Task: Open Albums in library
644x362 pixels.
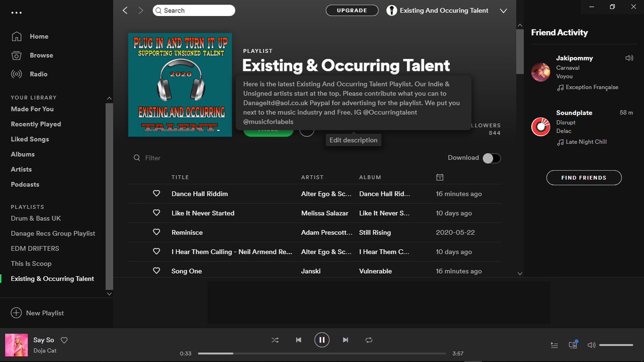Action: 23,154
